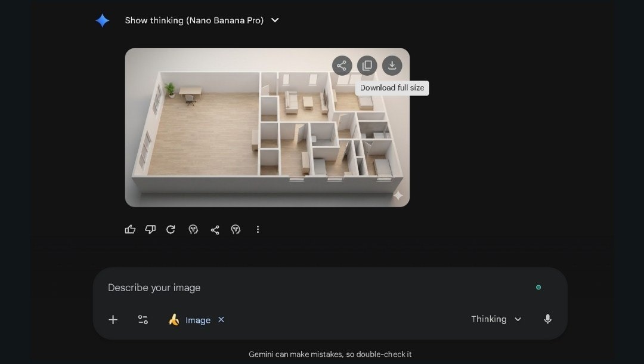This screenshot has width=644, height=364.
Task: Click the head icon beside the three-dot menu
Action: (x=236, y=229)
